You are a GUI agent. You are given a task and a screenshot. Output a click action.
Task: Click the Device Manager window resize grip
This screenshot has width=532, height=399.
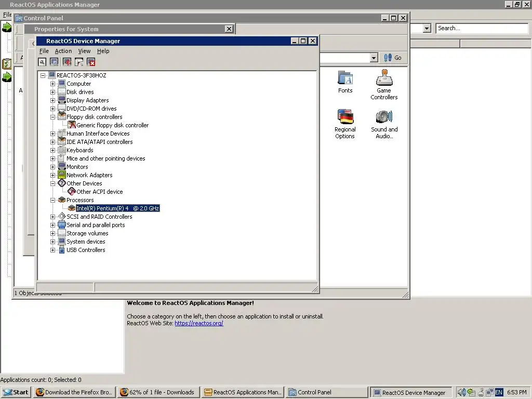pyautogui.click(x=315, y=289)
